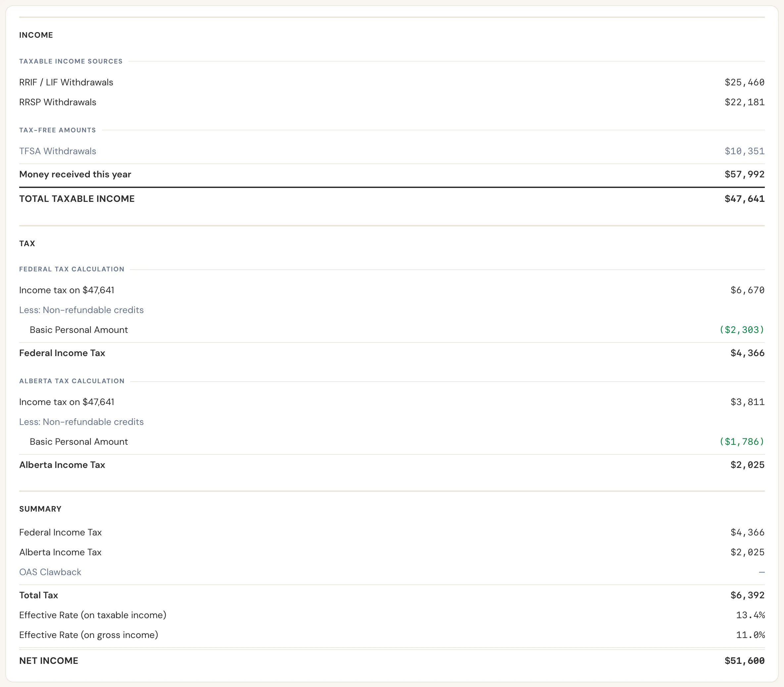Select the 11.0% effective rate value
Screen dimensions: 784x687
tap(750, 635)
